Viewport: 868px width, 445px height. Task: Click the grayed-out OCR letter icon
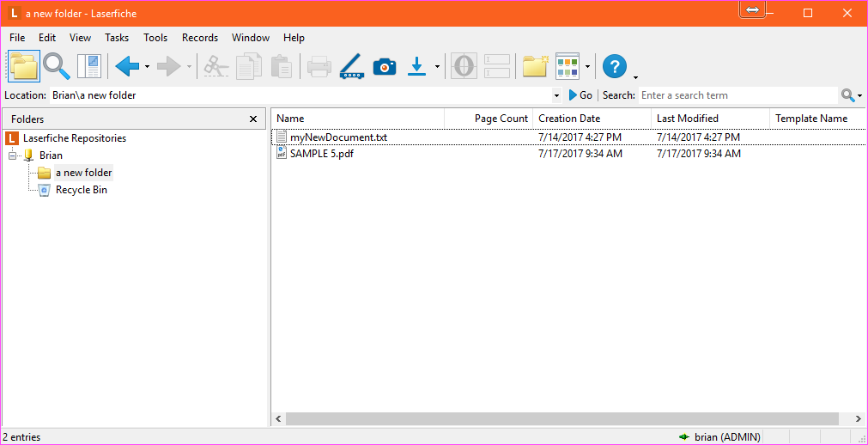pyautogui.click(x=464, y=66)
